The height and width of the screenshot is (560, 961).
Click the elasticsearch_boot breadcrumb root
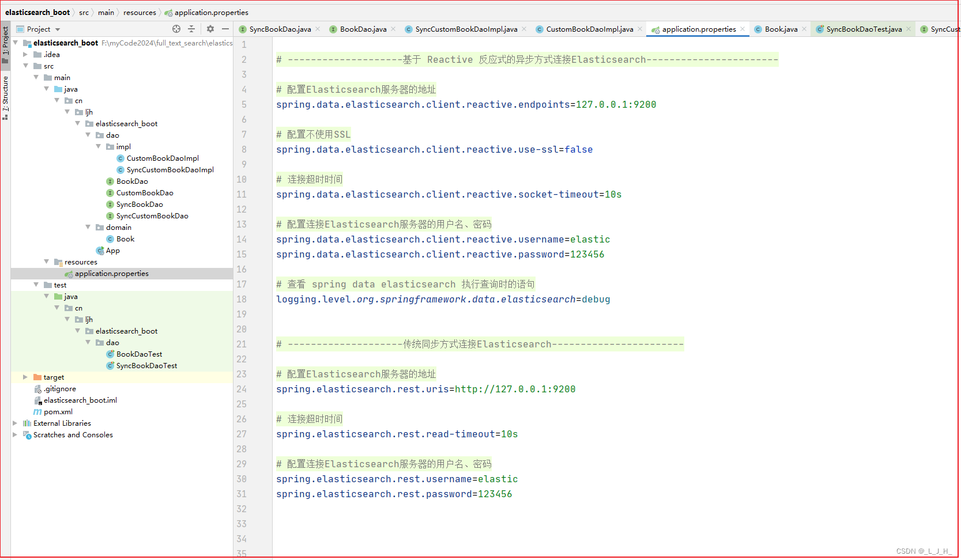[x=37, y=12]
